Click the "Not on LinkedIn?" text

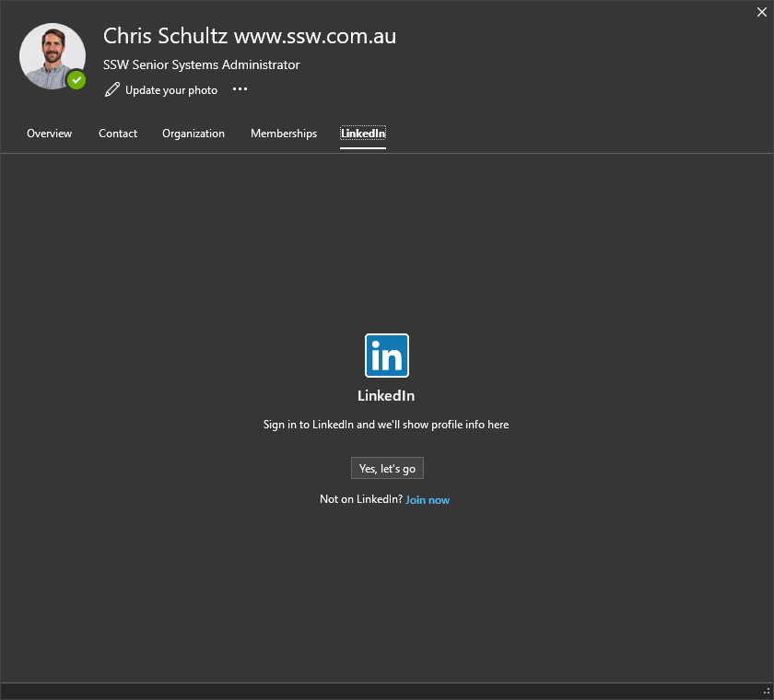[360, 499]
